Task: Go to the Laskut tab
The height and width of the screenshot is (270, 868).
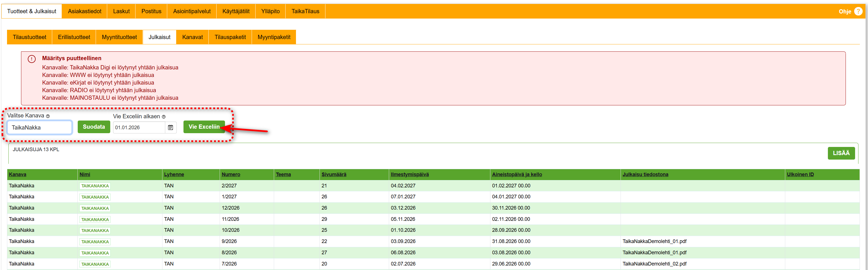Action: coord(121,11)
